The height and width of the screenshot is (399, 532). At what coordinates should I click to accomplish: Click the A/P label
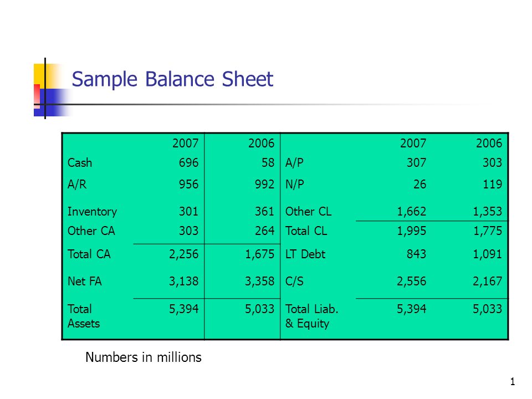click(294, 163)
